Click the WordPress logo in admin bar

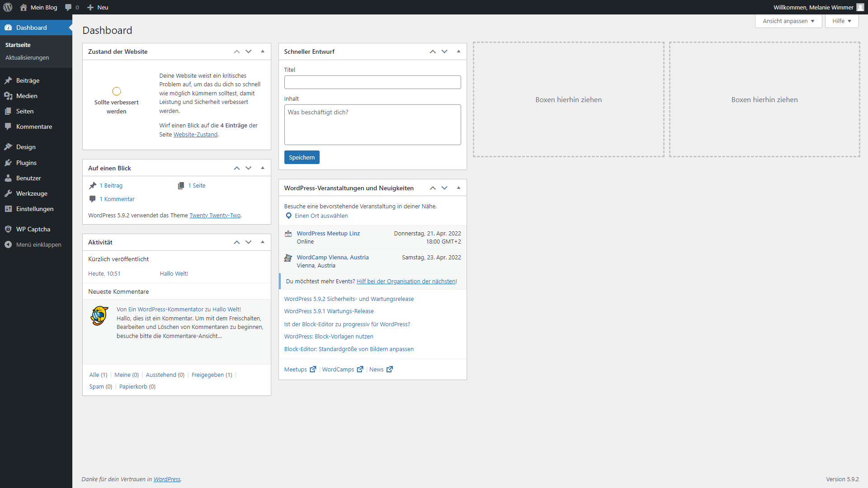(8, 7)
